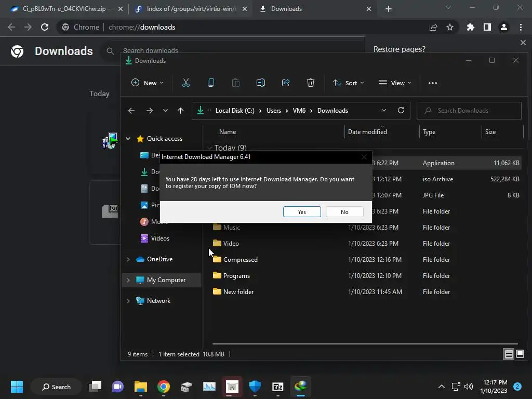This screenshot has width=532, height=399.
Task: Click the Paste clipboard icon
Action: click(x=236, y=83)
